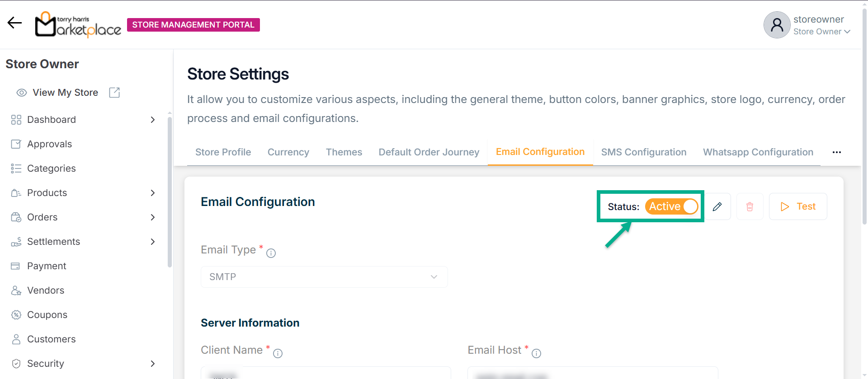Click the Client Name info icon
Screen dimensions: 868x379
pyautogui.click(x=278, y=354)
